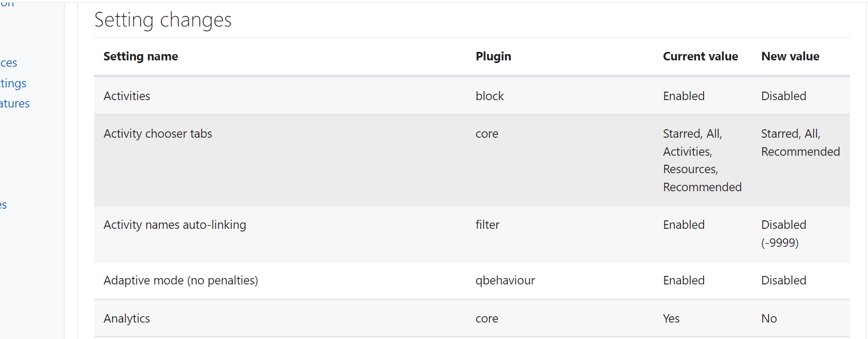
Task: Select the Activities setting row name
Action: pos(127,96)
